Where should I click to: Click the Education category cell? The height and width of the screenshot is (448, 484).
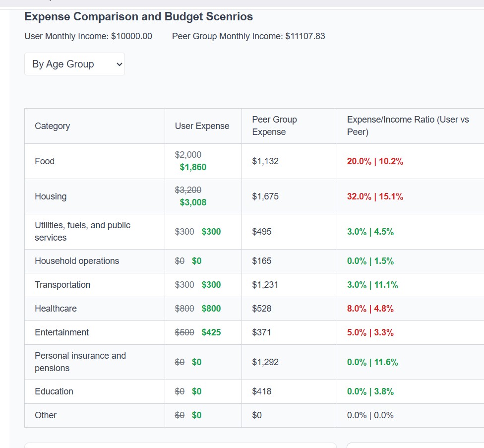click(54, 391)
